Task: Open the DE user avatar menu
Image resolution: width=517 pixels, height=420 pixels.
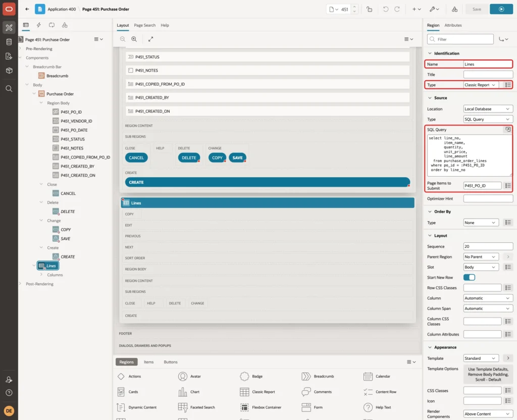Action: tap(9, 411)
